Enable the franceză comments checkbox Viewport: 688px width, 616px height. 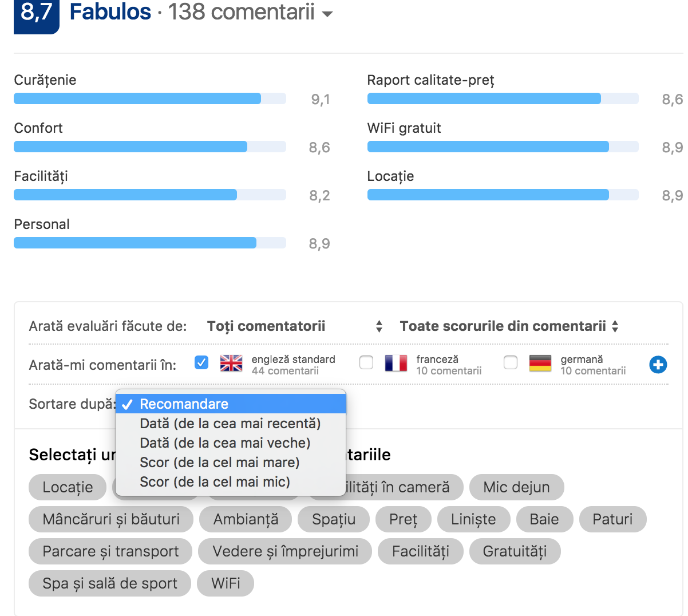click(x=366, y=362)
